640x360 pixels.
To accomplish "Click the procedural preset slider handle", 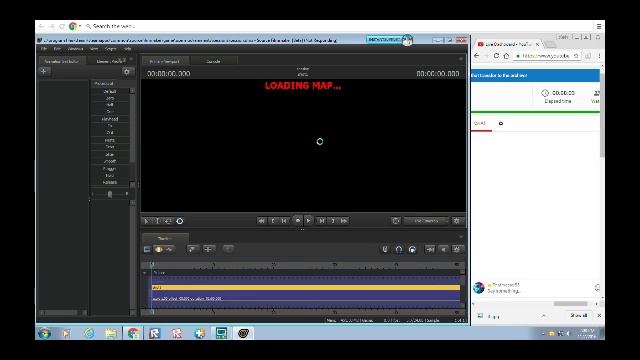I will point(110,194).
